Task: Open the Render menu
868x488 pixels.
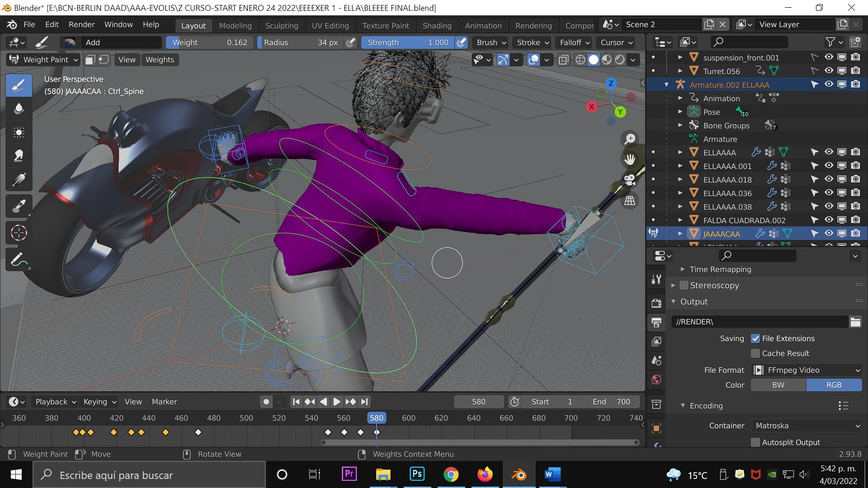Action: click(x=81, y=24)
